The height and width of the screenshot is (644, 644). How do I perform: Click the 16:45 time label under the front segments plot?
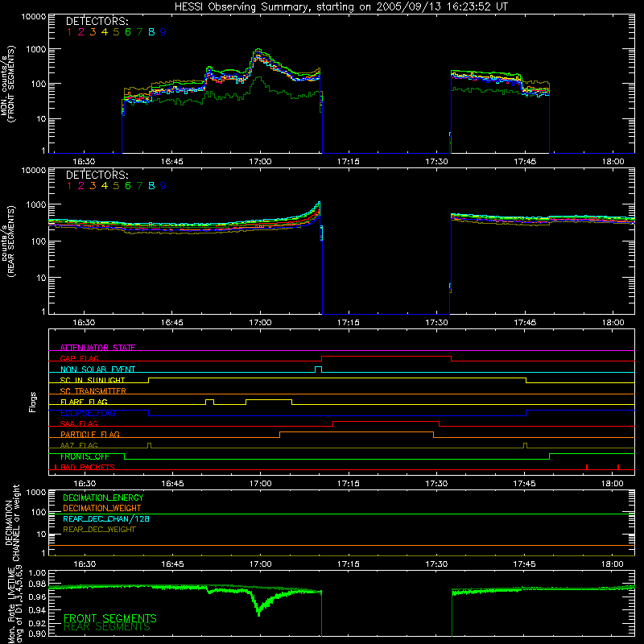[171, 162]
